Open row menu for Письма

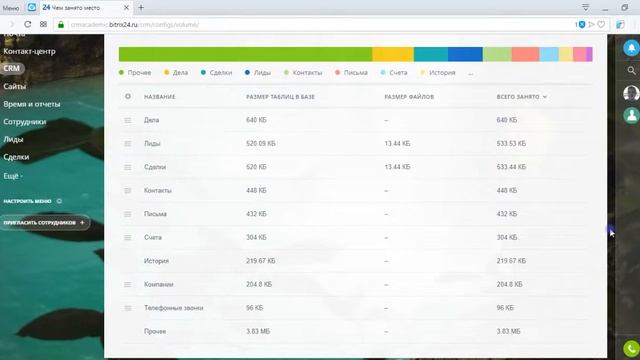tap(128, 214)
